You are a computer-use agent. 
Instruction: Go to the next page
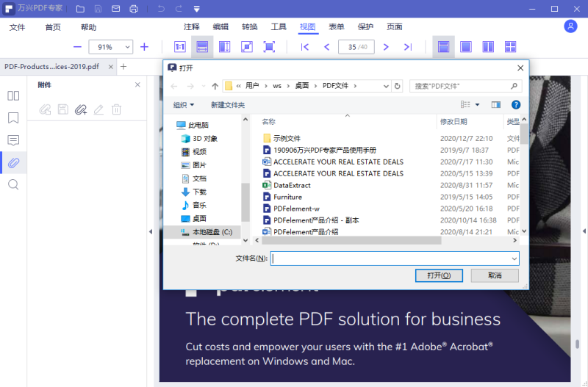tap(386, 47)
